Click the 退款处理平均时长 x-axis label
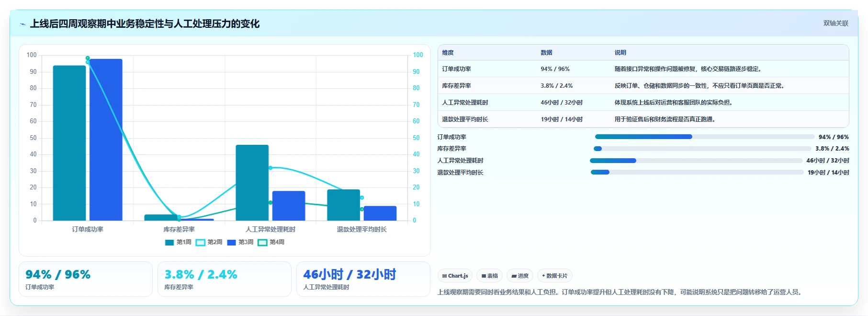 [362, 229]
